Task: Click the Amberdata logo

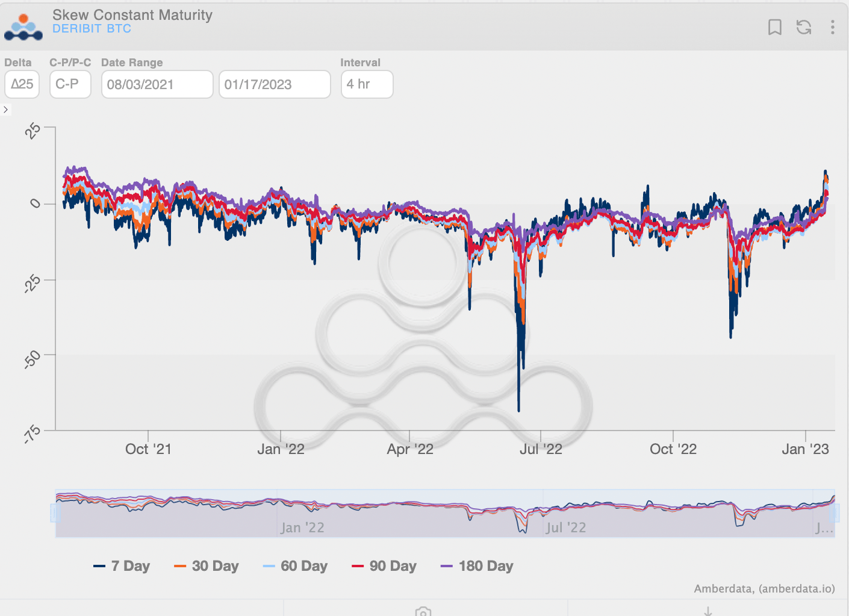Action: click(x=23, y=26)
